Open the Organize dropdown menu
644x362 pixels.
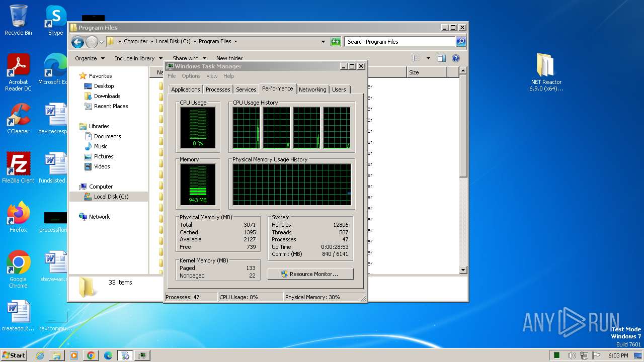point(90,58)
